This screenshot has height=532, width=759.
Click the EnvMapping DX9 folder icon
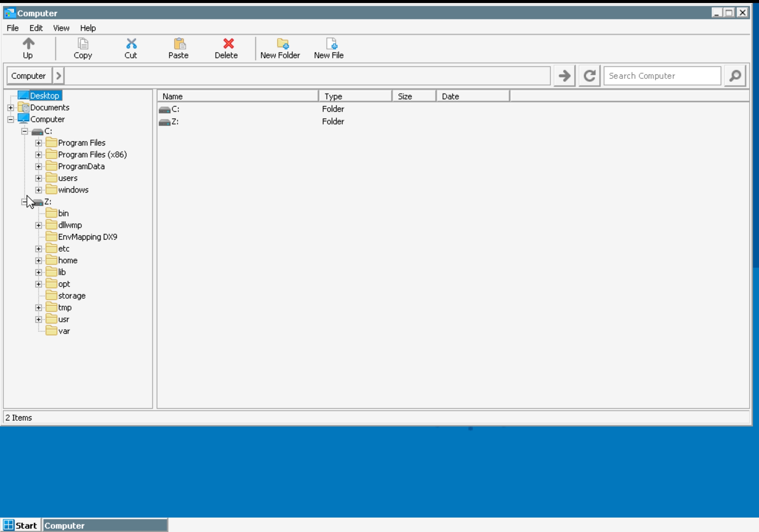click(x=51, y=237)
